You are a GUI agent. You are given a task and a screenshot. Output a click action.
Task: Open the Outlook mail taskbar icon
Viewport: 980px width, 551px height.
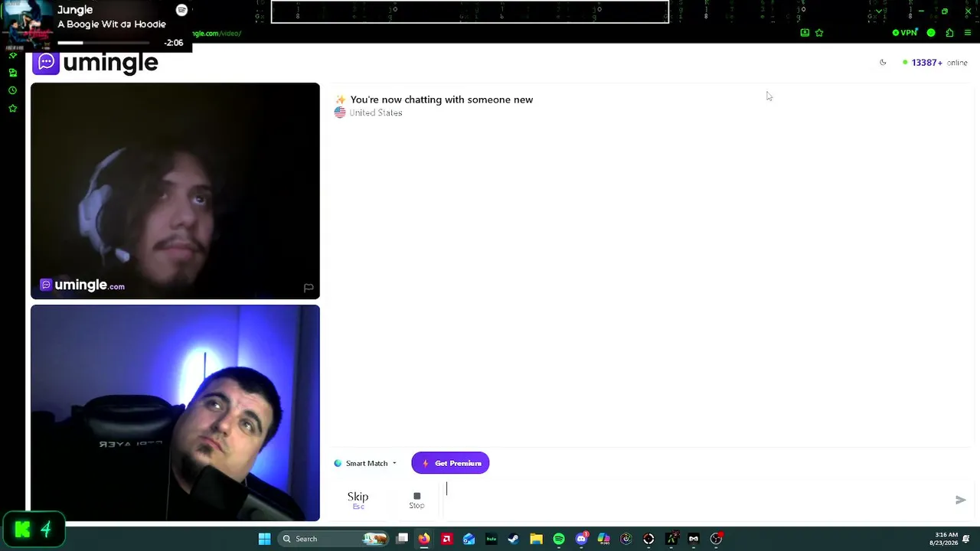click(x=469, y=539)
